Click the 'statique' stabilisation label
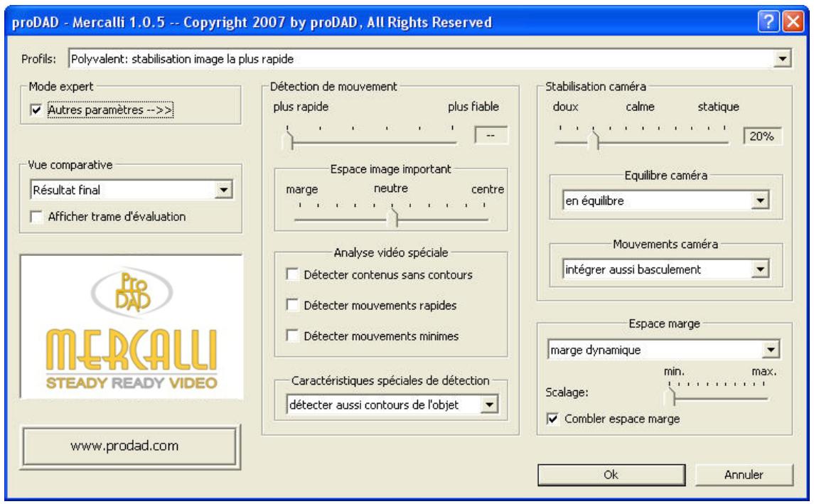 (x=718, y=107)
